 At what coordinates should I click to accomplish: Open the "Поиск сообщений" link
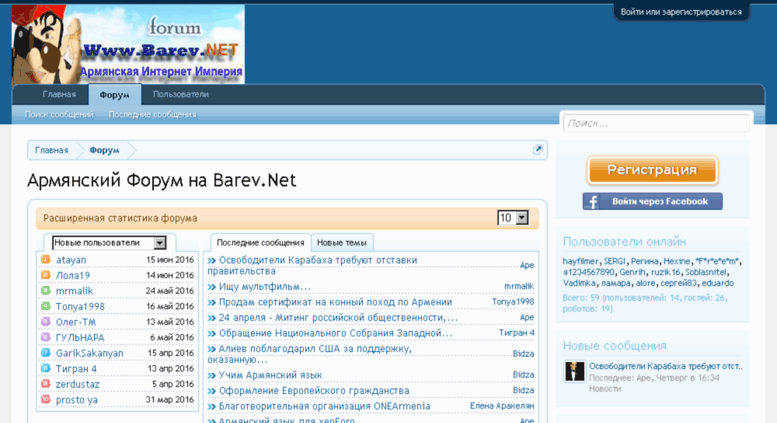pyautogui.click(x=59, y=115)
